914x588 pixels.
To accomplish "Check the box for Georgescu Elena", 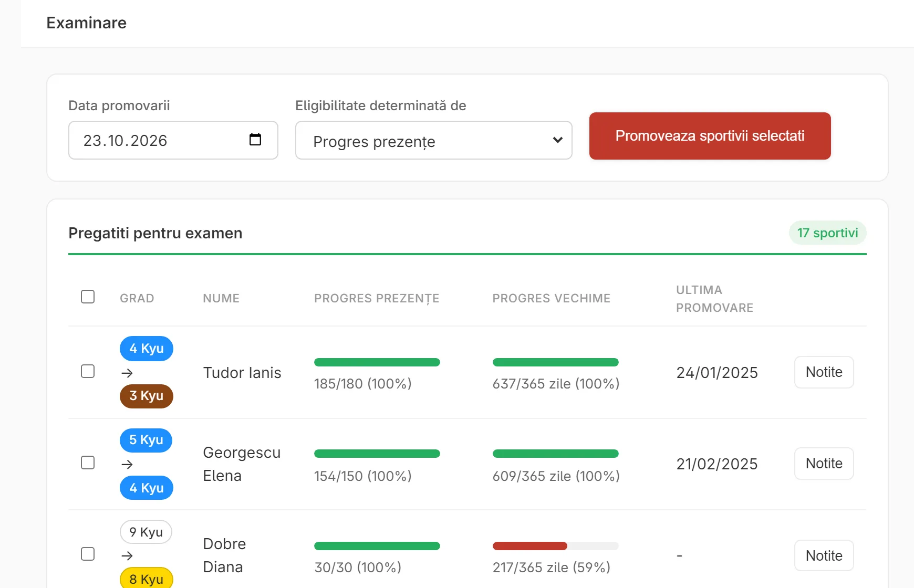I will (x=88, y=463).
